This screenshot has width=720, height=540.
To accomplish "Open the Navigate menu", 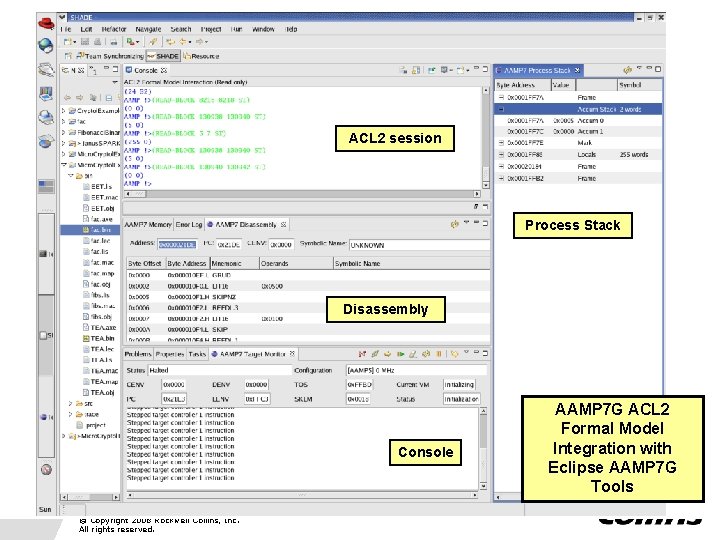I will pos(148,29).
